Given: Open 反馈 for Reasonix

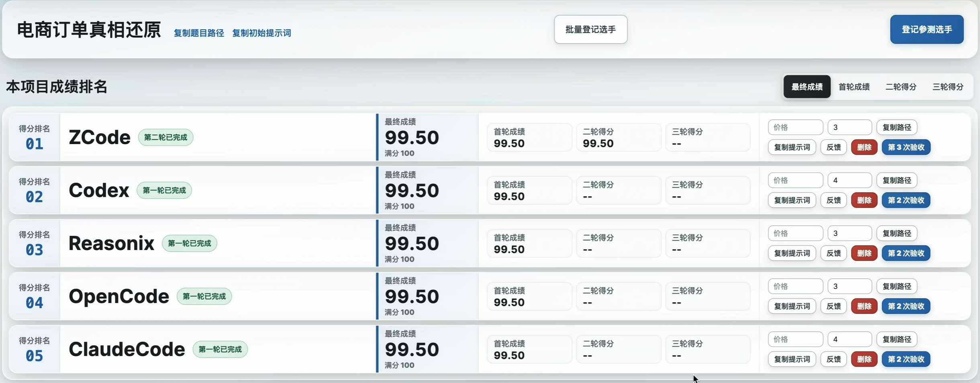Looking at the screenshot, I should (x=833, y=253).
